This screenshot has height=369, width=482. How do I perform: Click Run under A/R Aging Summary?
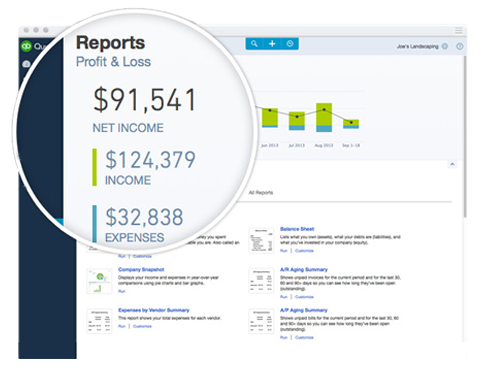tap(283, 297)
